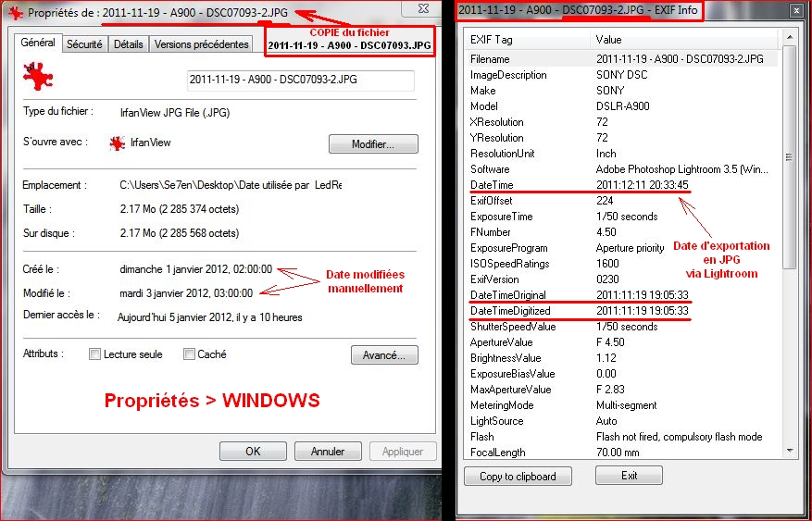The image size is (812, 521).
Task: Close the Propriétés window
Action: coord(424,7)
